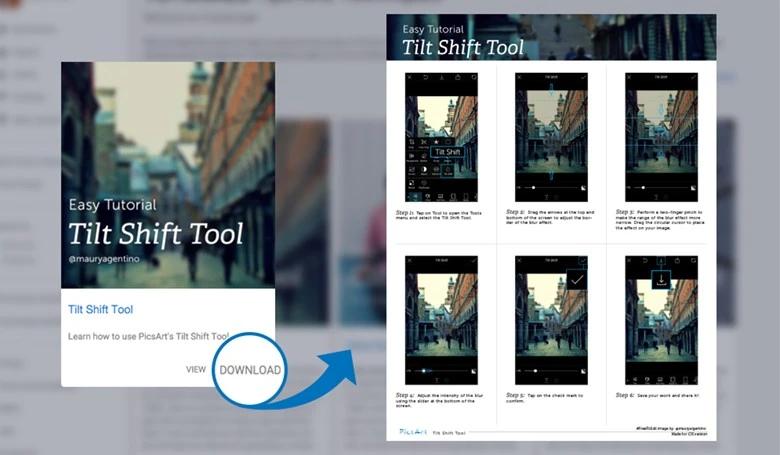Click "Step 5: Tap on the check mark" caption

pyautogui.click(x=544, y=397)
